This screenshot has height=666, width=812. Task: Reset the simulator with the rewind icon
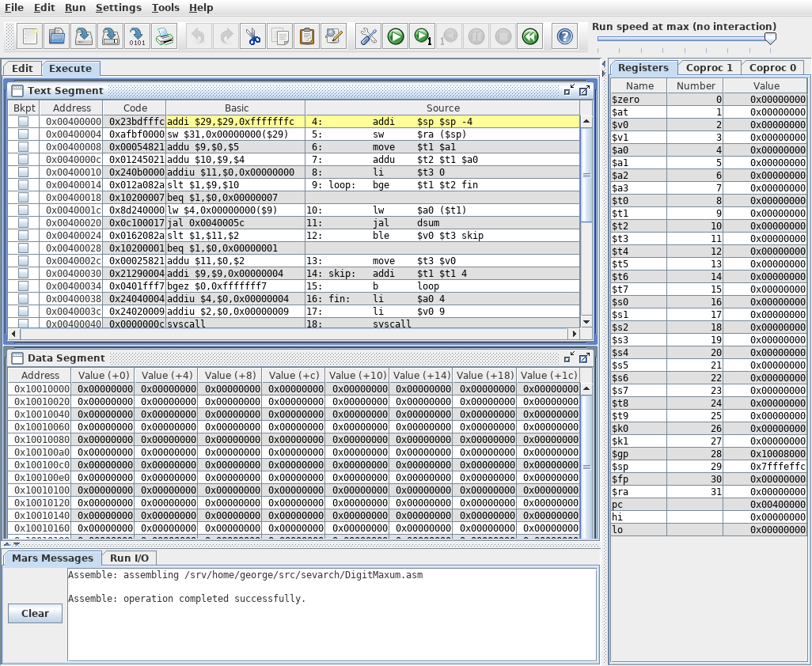(x=529, y=36)
